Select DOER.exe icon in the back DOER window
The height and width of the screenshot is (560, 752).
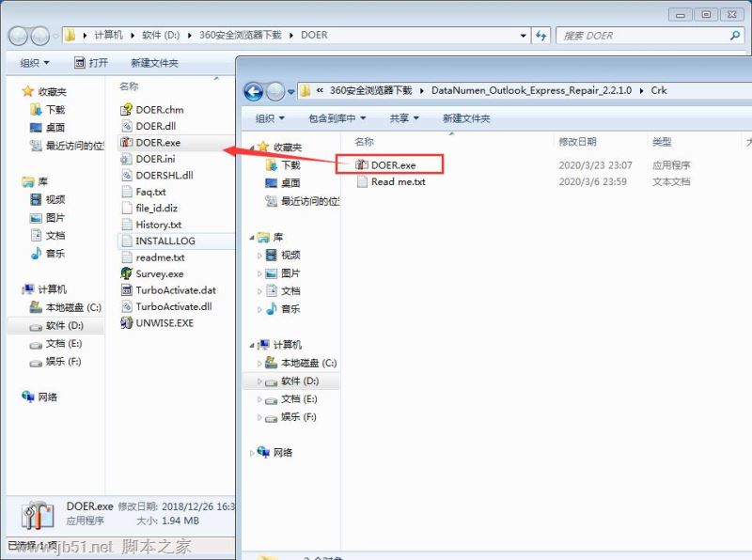click(x=126, y=143)
